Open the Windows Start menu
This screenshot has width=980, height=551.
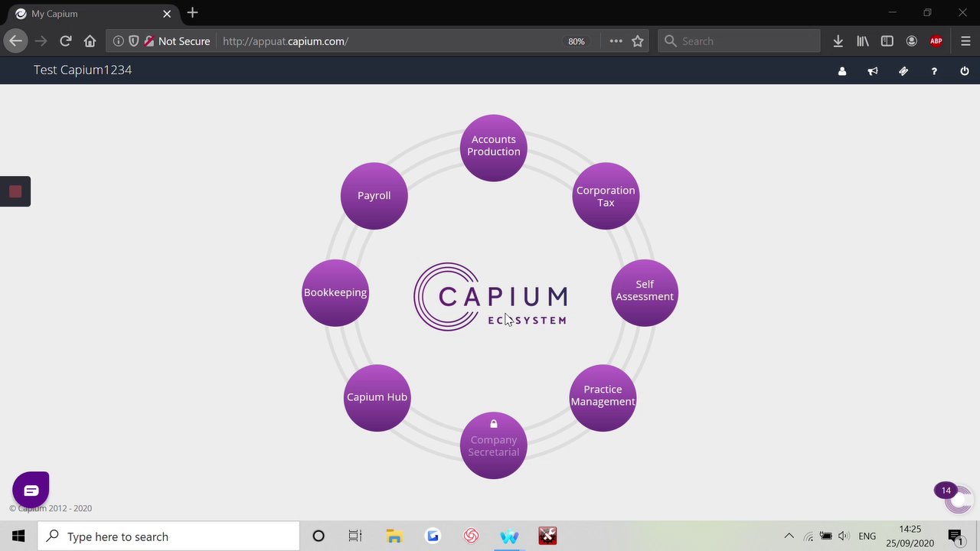(18, 536)
